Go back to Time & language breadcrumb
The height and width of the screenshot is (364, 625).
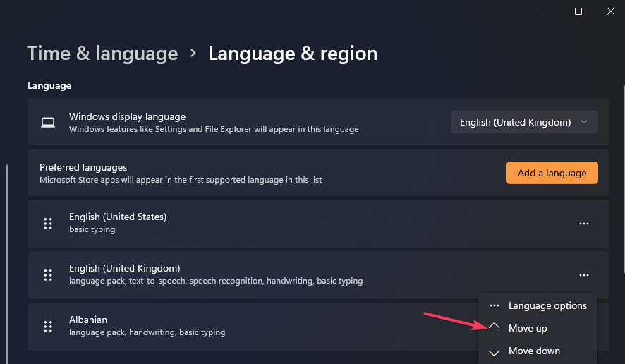pos(102,54)
